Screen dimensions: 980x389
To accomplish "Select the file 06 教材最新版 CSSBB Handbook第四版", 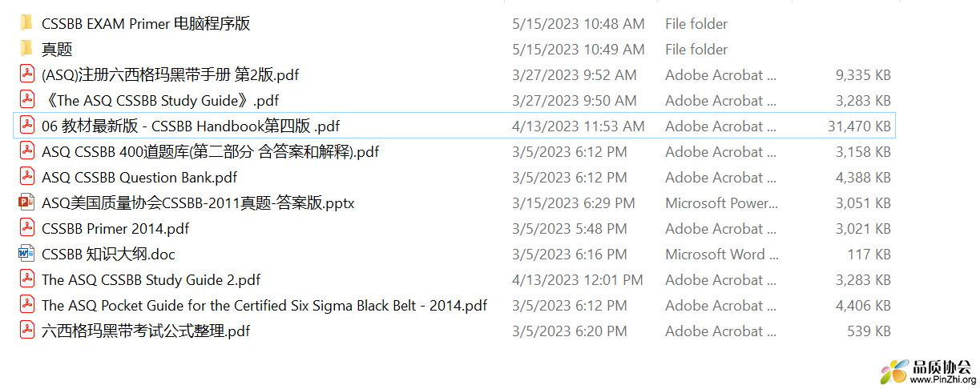I will pos(455,126).
